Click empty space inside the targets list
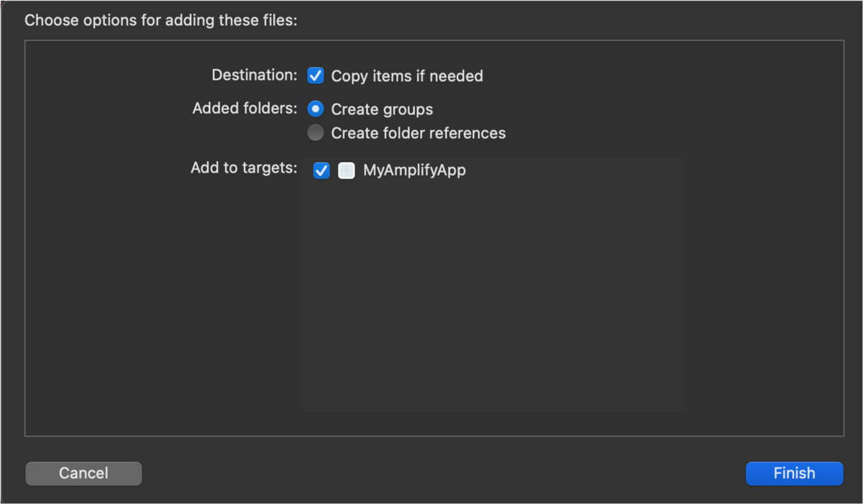 (x=493, y=302)
